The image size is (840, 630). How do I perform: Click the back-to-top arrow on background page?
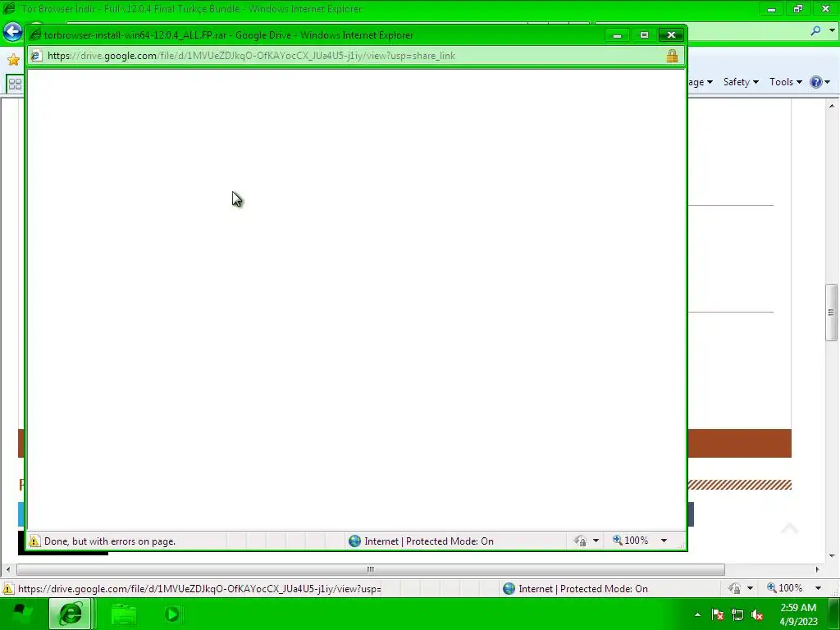click(789, 529)
